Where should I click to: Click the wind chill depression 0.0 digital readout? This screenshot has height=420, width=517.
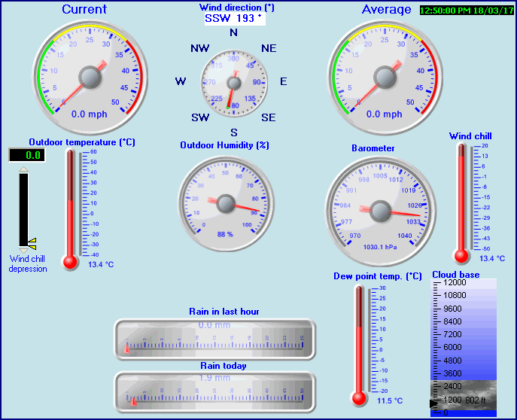pyautogui.click(x=27, y=155)
